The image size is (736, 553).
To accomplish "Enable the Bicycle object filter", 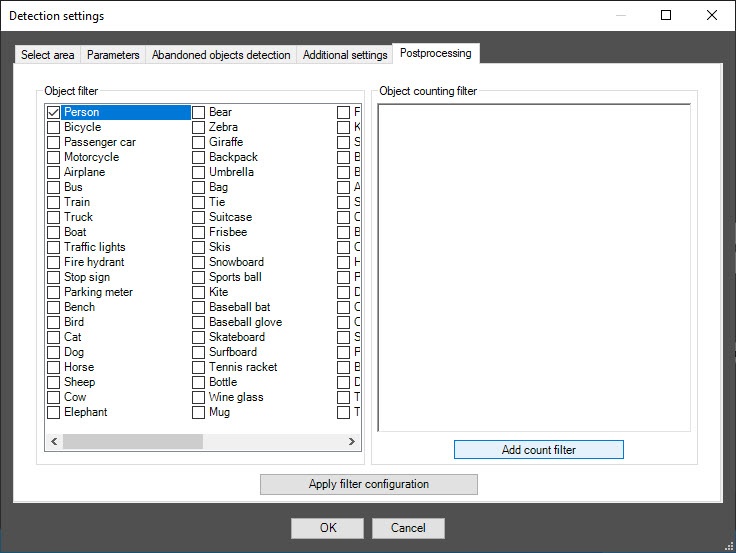I will click(x=54, y=128).
